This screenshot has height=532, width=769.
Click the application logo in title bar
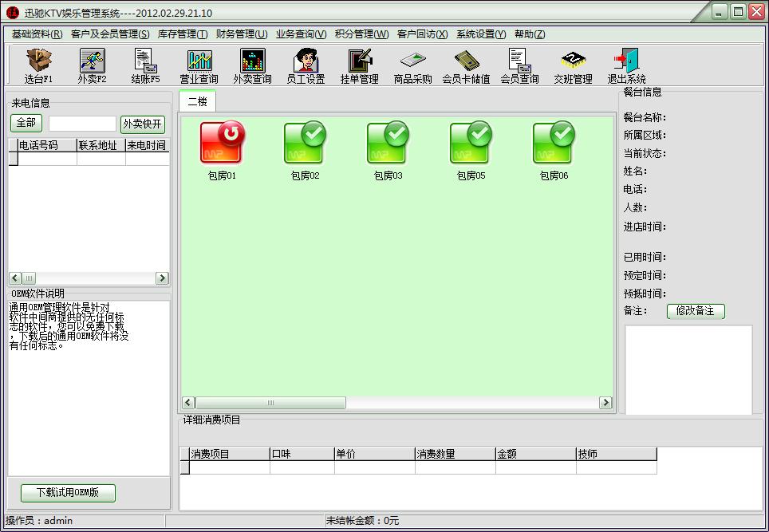pos(14,13)
